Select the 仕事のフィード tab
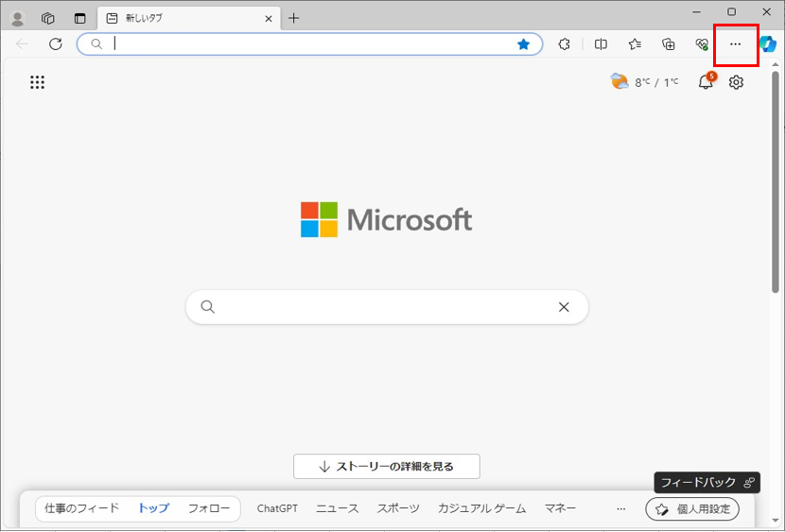 click(x=82, y=508)
